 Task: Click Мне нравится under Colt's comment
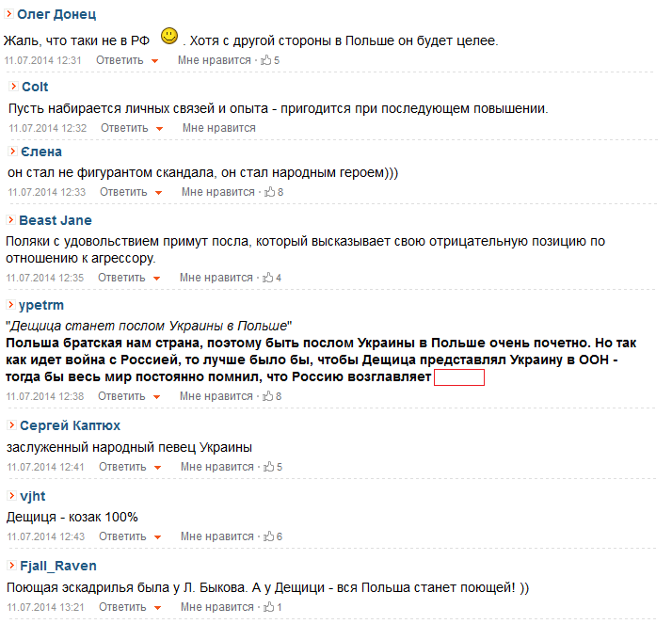click(x=219, y=128)
